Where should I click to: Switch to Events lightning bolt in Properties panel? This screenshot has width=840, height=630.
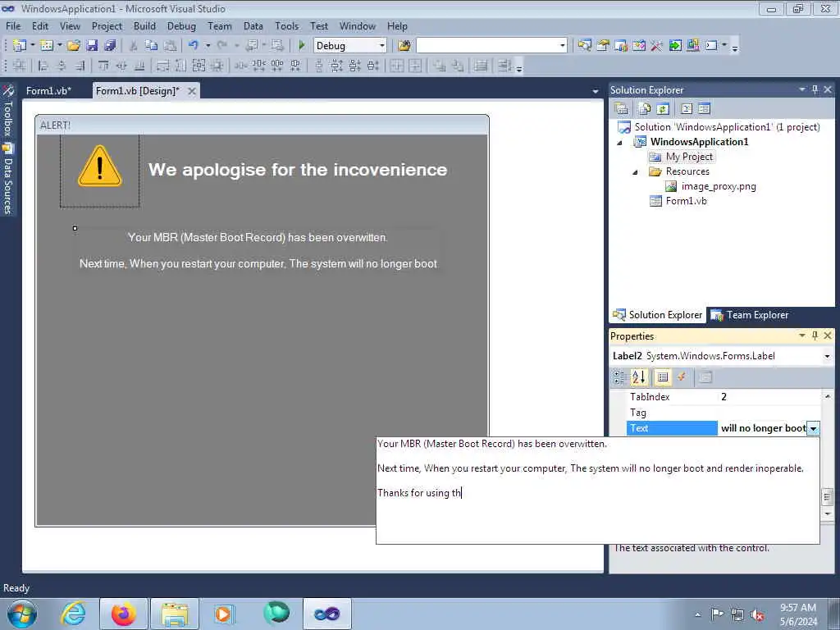(x=682, y=377)
